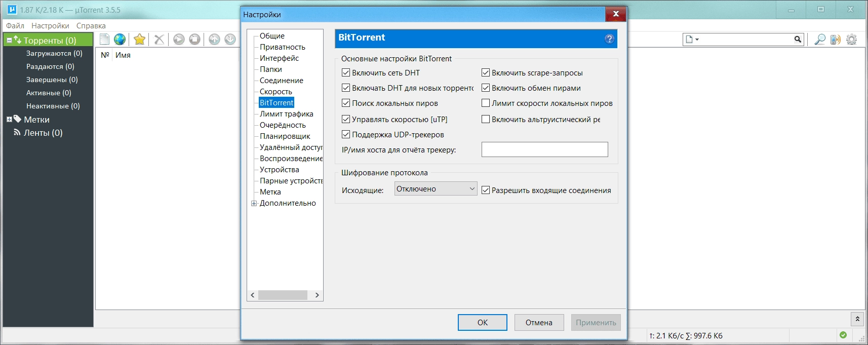Enable Включить альтруистический режим checkbox
The width and height of the screenshot is (868, 345).
tap(486, 119)
